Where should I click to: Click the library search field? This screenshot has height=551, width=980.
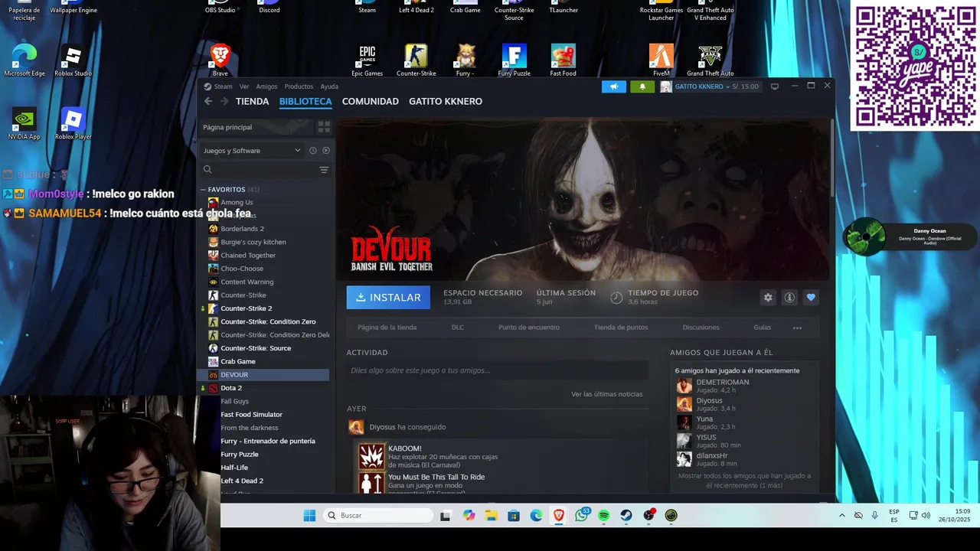coord(259,170)
